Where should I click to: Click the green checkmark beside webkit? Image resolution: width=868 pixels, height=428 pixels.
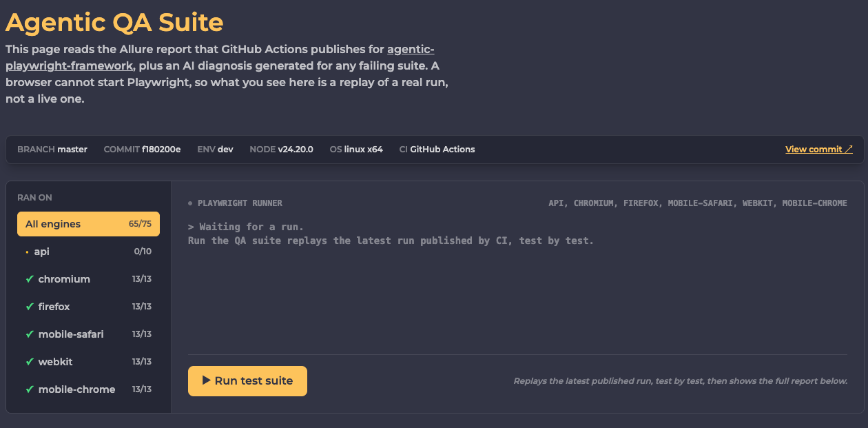30,362
